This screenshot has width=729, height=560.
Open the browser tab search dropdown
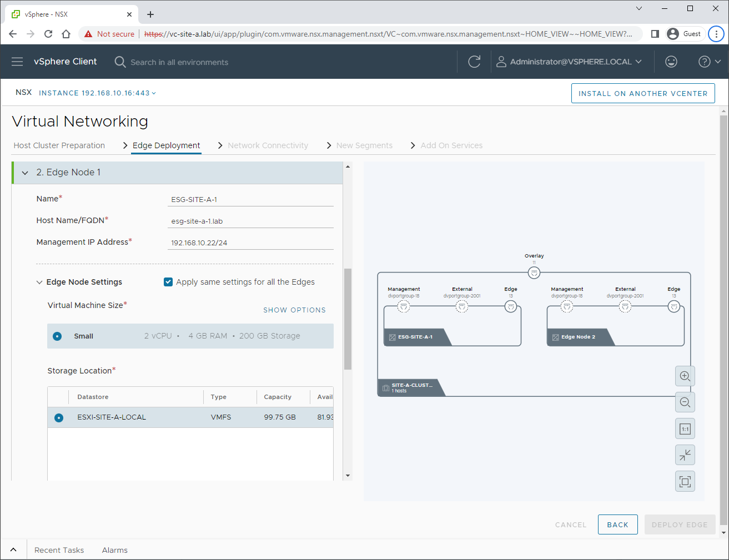639,8
